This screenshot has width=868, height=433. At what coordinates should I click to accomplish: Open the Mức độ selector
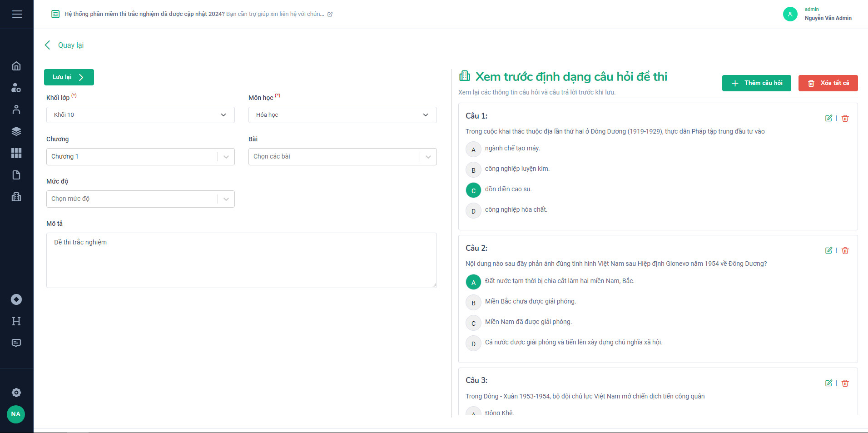coord(140,199)
